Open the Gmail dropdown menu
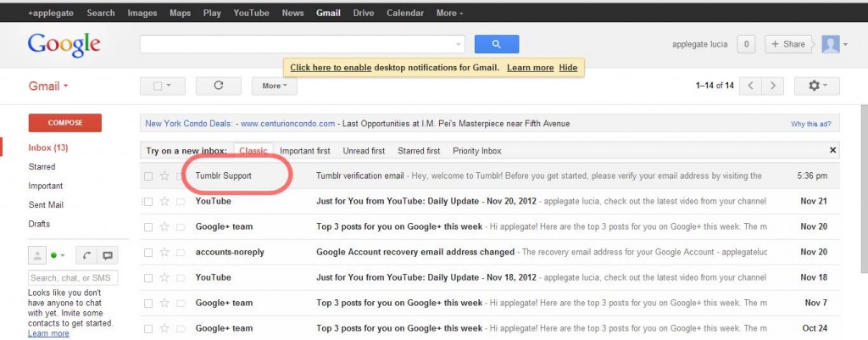This screenshot has height=340, width=868. click(x=48, y=86)
